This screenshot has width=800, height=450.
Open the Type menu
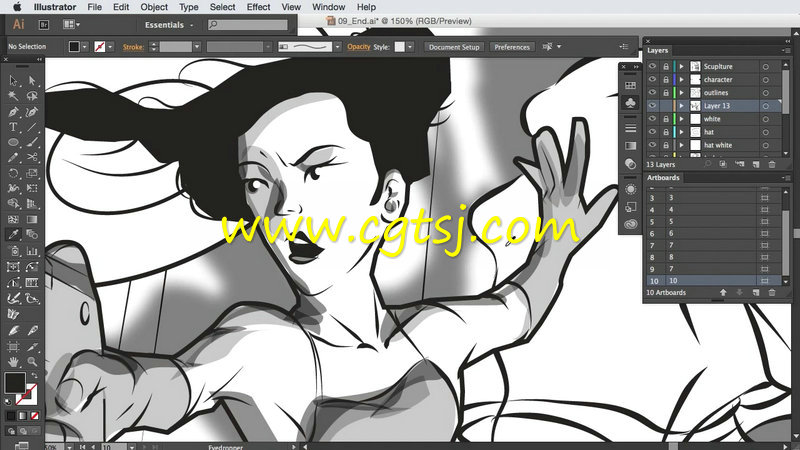[x=188, y=7]
